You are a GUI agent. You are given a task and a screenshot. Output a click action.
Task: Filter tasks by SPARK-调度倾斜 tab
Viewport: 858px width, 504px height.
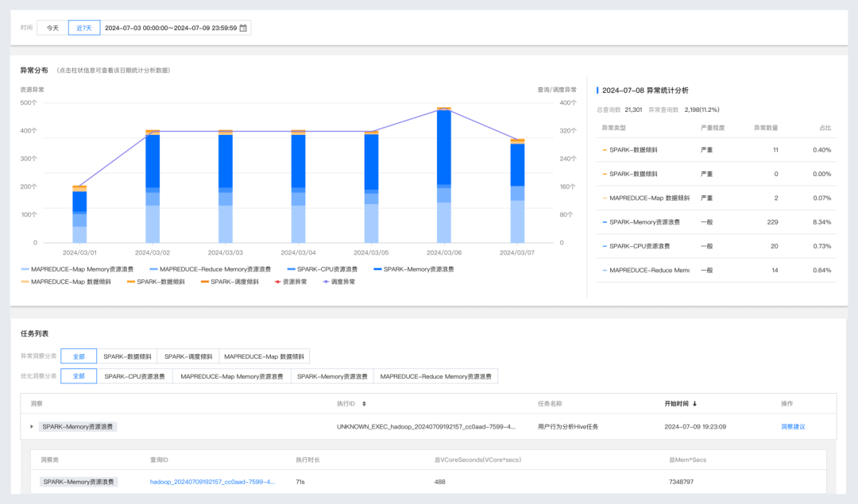188,356
